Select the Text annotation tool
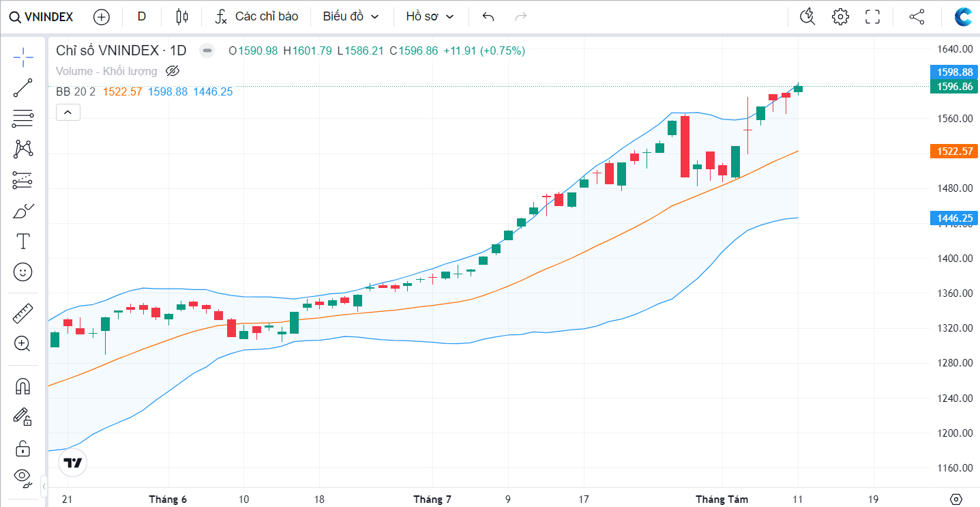This screenshot has height=507, width=980. tap(23, 241)
